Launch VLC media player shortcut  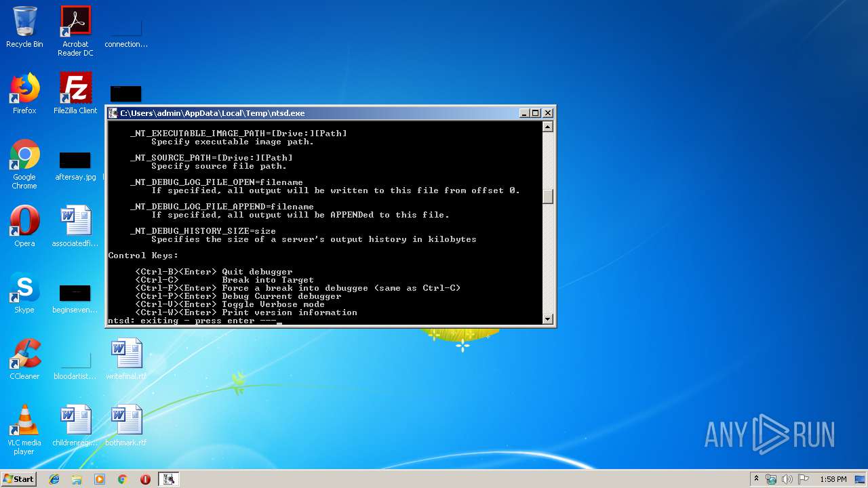click(x=24, y=430)
